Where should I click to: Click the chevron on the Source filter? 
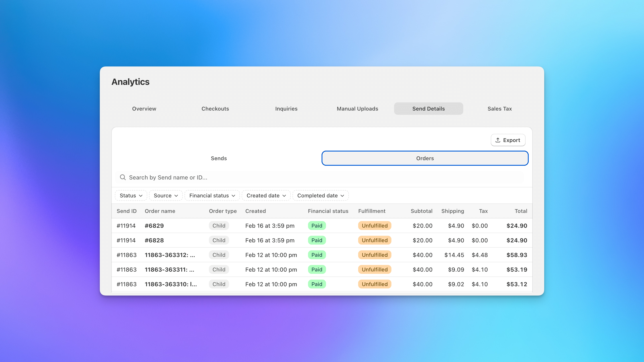tap(176, 196)
